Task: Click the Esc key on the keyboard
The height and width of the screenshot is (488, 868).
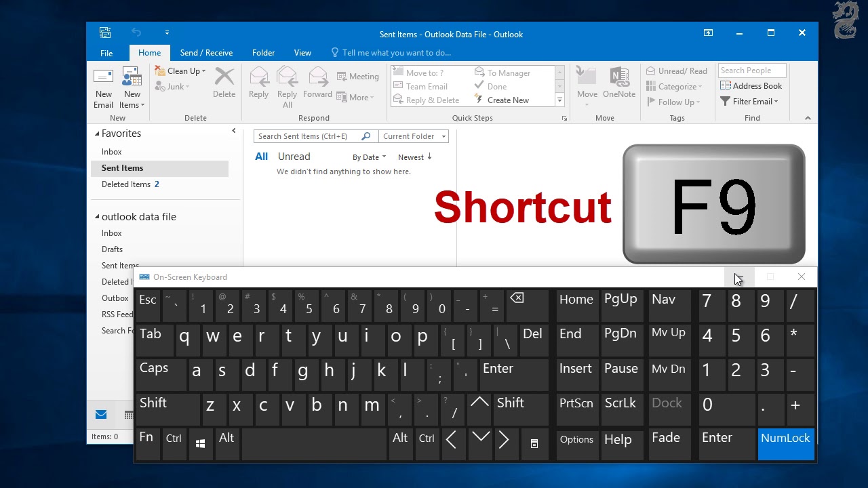Action: tap(148, 306)
